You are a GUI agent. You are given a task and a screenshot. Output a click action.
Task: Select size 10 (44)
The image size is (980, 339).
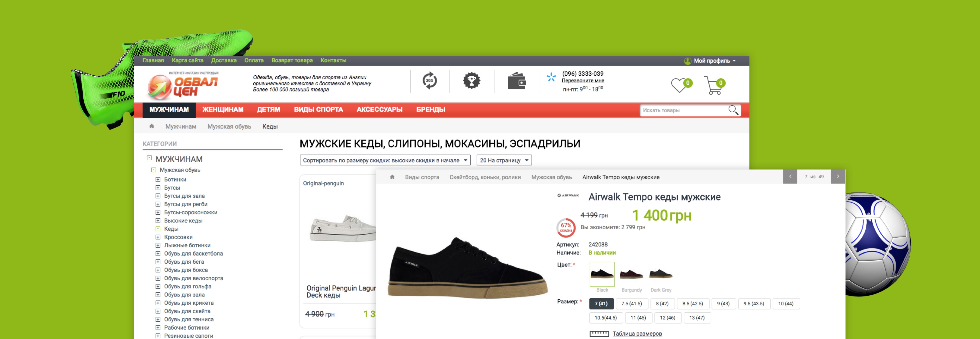tap(786, 304)
